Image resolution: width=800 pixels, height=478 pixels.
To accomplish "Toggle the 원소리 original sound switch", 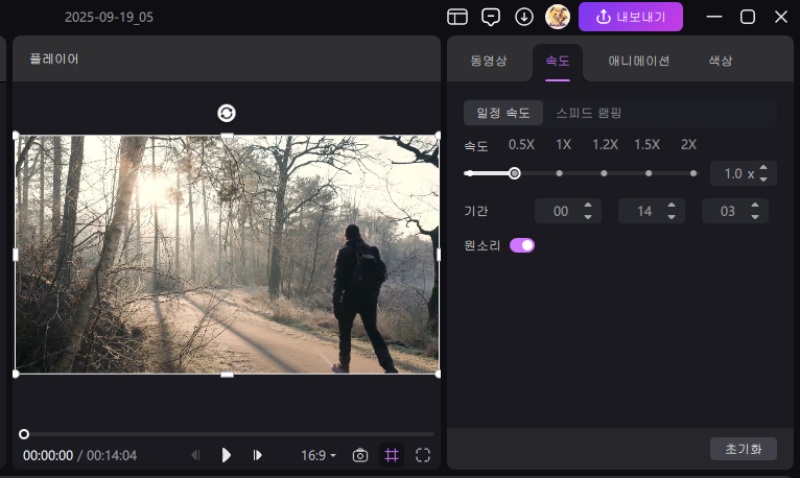I will click(522, 245).
